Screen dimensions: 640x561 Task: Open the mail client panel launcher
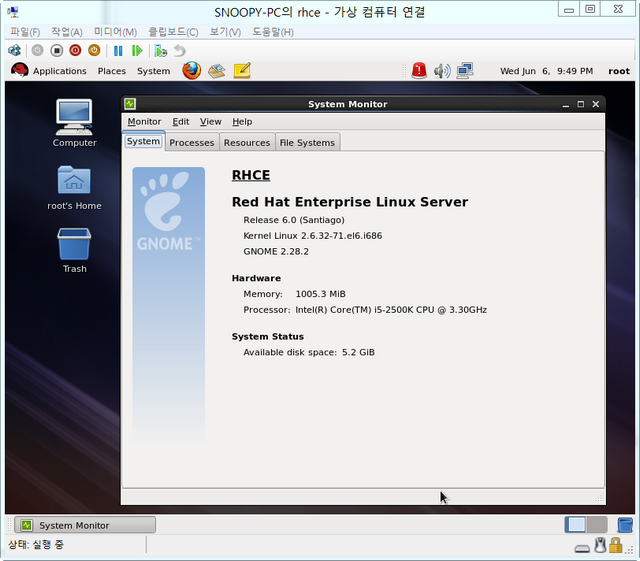[217, 71]
